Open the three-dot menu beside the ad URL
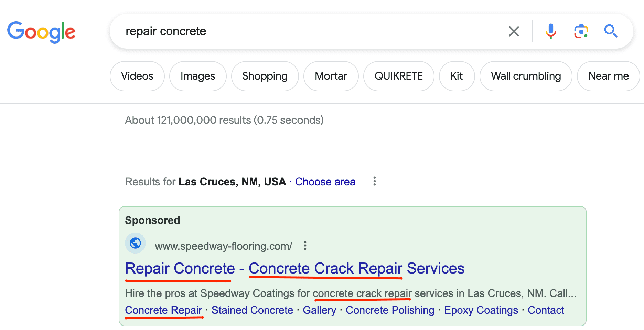 pos(305,246)
